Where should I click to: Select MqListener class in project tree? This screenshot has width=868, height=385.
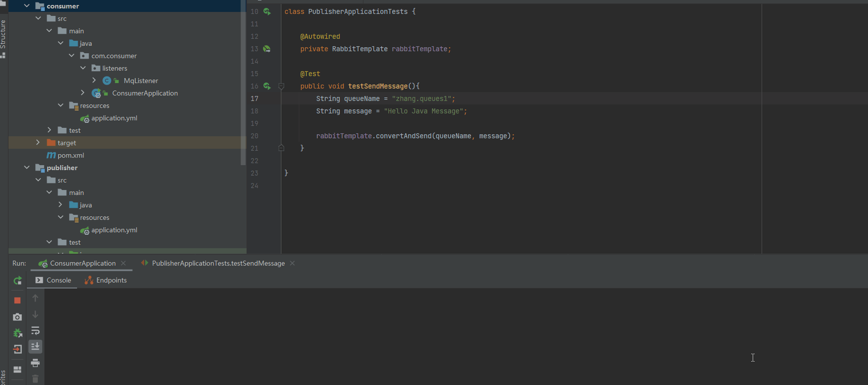pos(141,81)
